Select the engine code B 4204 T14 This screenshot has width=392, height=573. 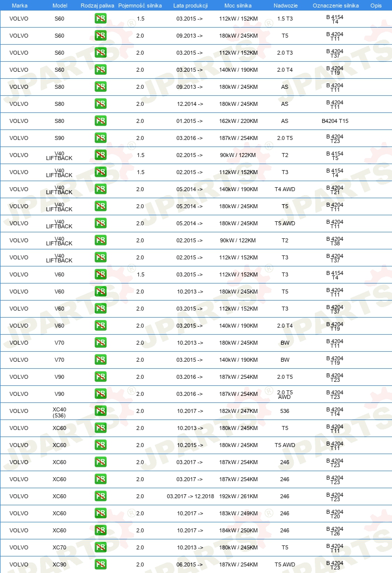(335, 411)
